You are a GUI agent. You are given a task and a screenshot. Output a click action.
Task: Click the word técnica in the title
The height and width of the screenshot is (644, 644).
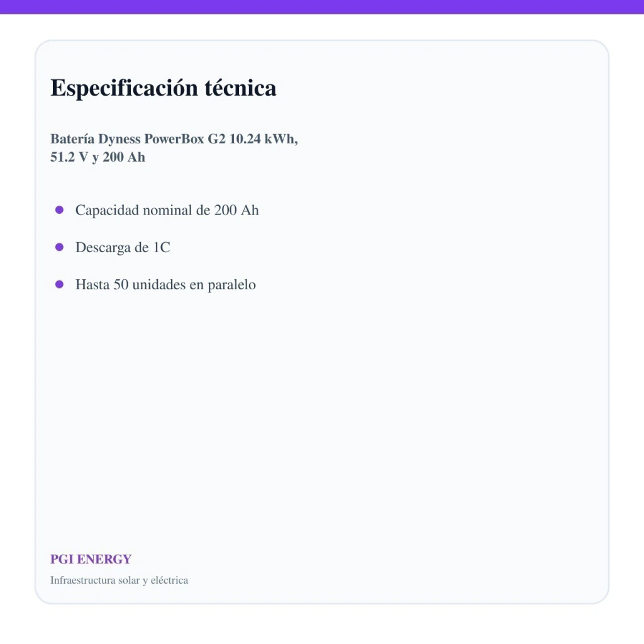click(240, 87)
